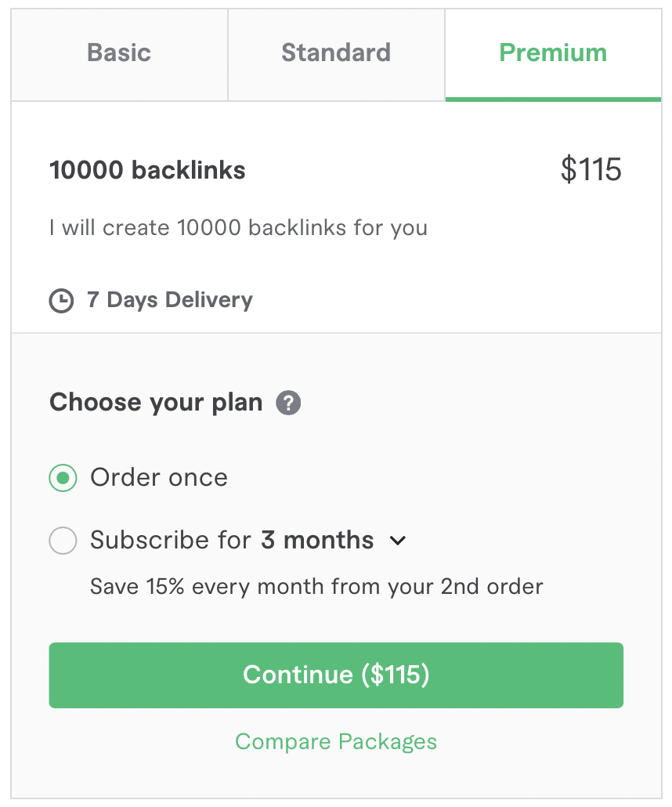Switch to the Standard package tab

pyautogui.click(x=336, y=53)
